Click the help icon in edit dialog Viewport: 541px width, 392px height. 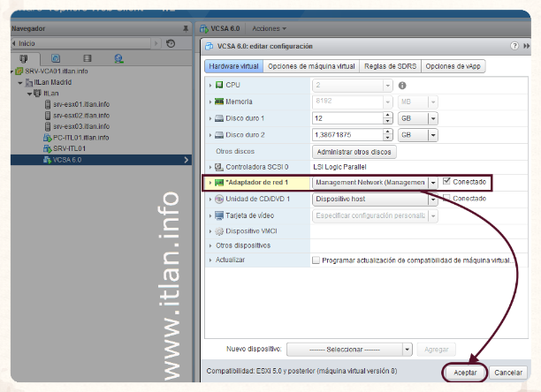pos(514,46)
